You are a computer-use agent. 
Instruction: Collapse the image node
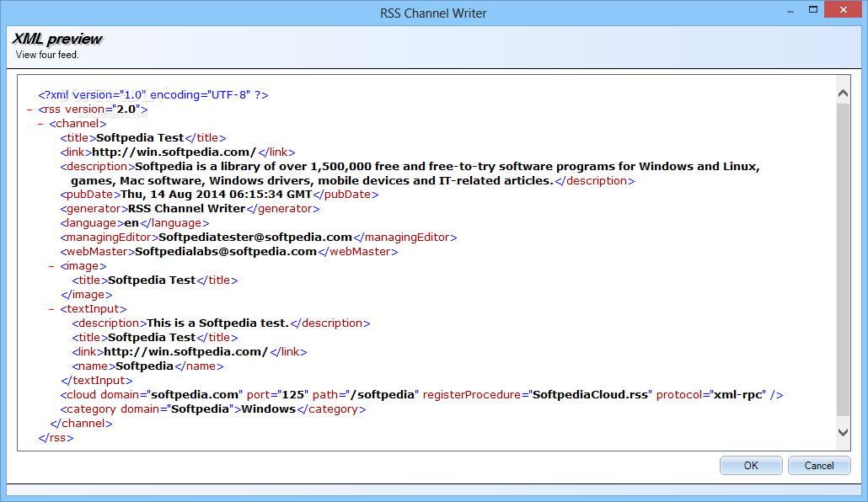[x=51, y=266]
